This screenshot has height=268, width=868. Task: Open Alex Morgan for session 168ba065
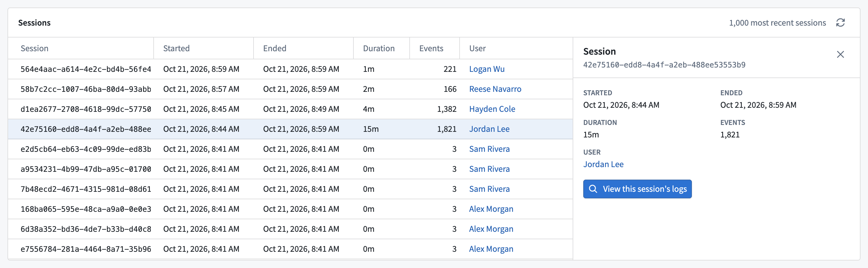pos(491,209)
